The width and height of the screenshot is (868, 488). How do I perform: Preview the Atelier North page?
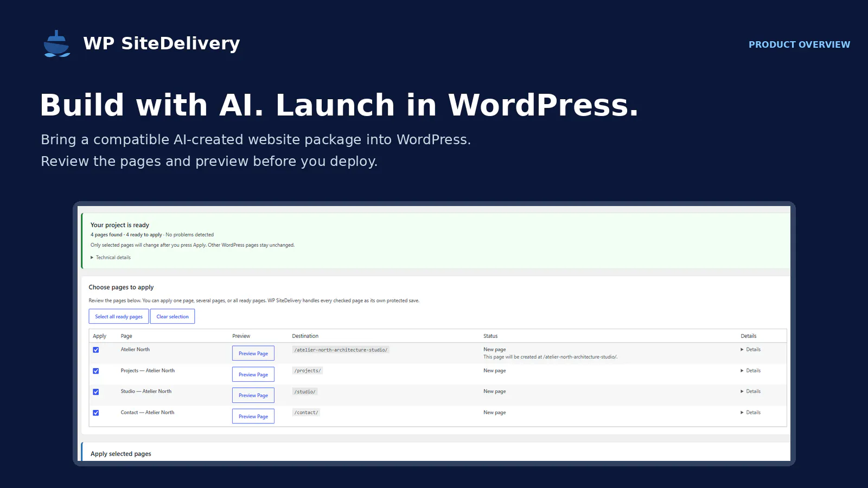[253, 354]
